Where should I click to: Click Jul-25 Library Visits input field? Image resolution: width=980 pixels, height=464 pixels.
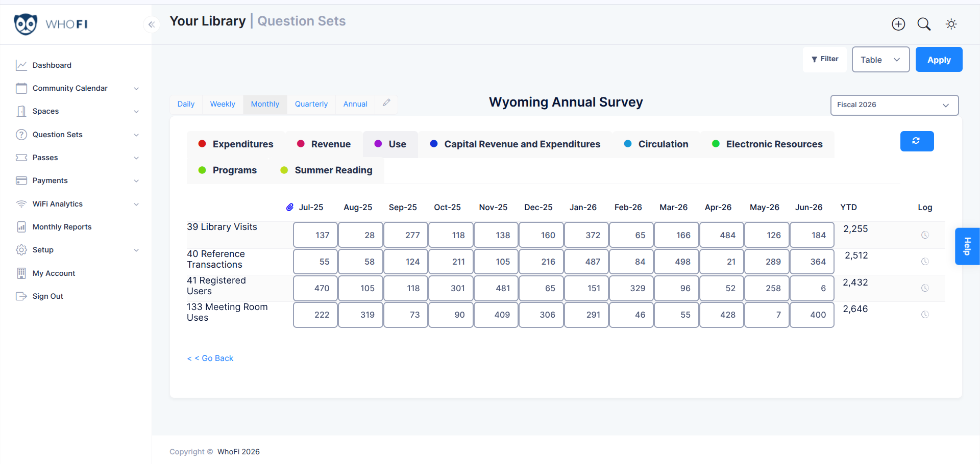tap(315, 235)
